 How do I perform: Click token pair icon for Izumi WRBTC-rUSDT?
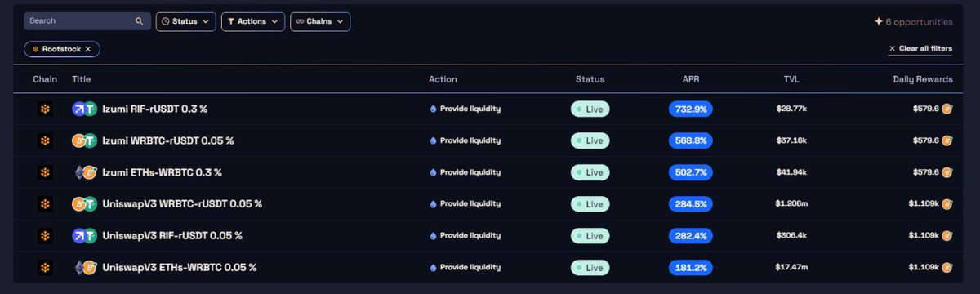(x=84, y=140)
